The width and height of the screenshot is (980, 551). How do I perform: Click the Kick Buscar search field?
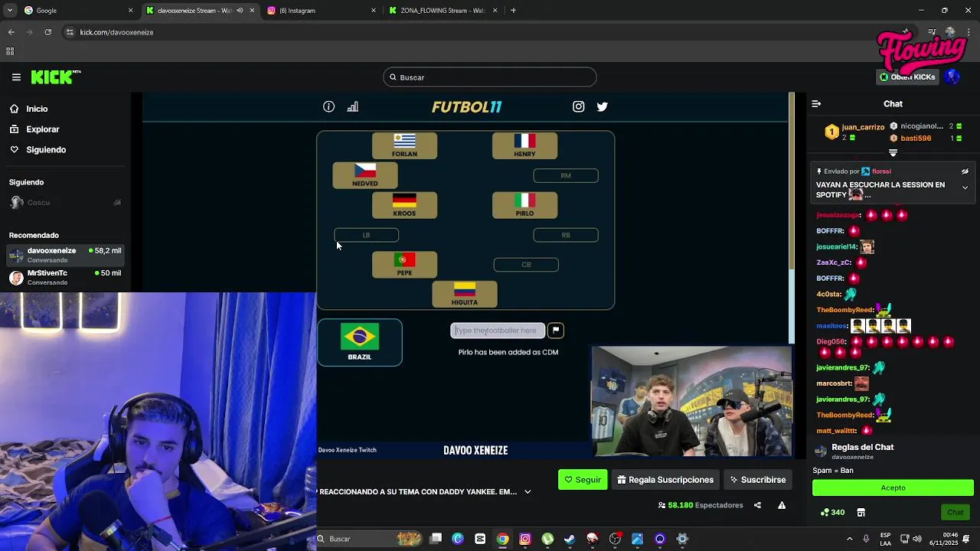click(490, 77)
